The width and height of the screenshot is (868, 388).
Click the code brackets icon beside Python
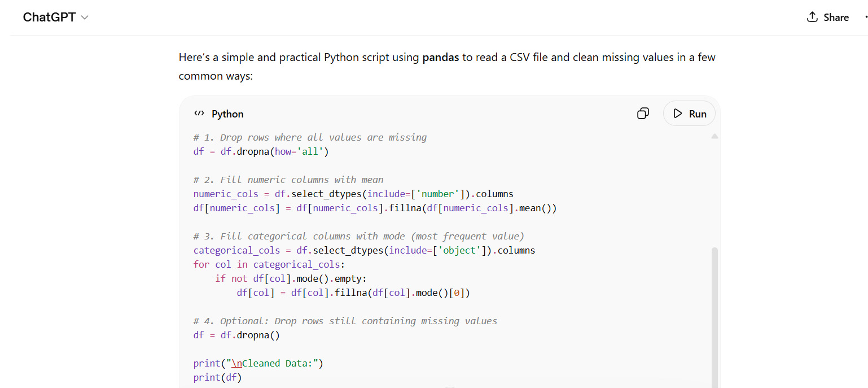point(199,114)
